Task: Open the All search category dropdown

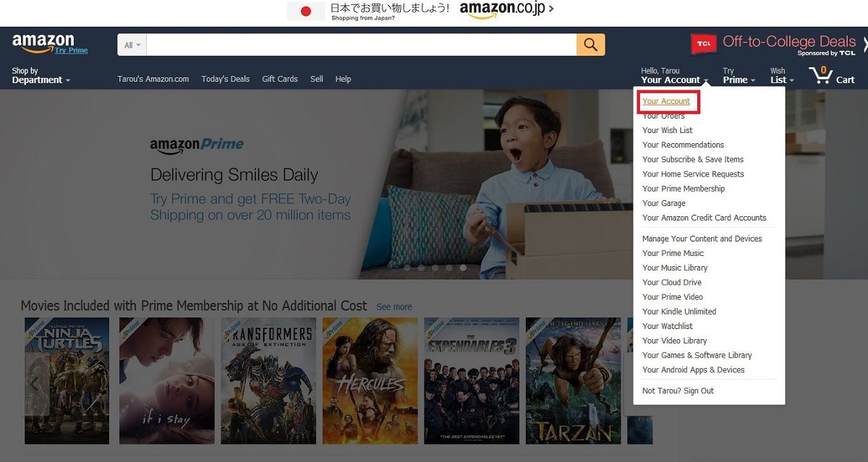Action: (x=132, y=45)
